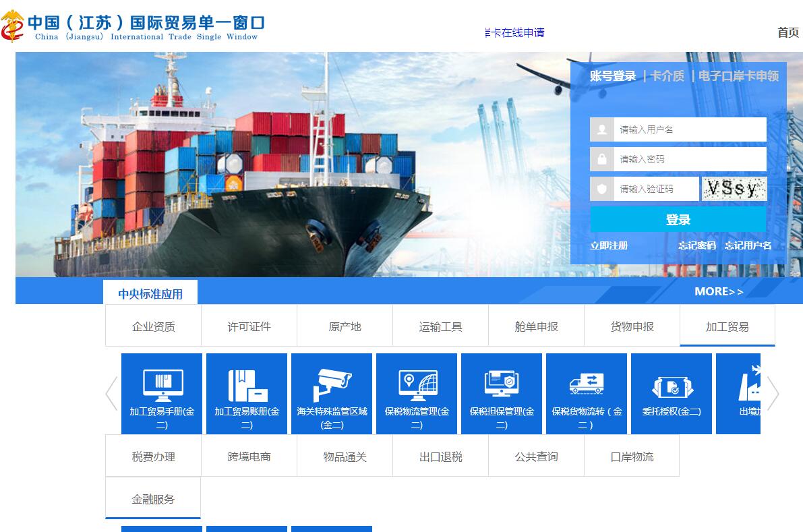The width and height of the screenshot is (803, 532).
Task: Click the 立即注册 link
Action: pyautogui.click(x=609, y=245)
